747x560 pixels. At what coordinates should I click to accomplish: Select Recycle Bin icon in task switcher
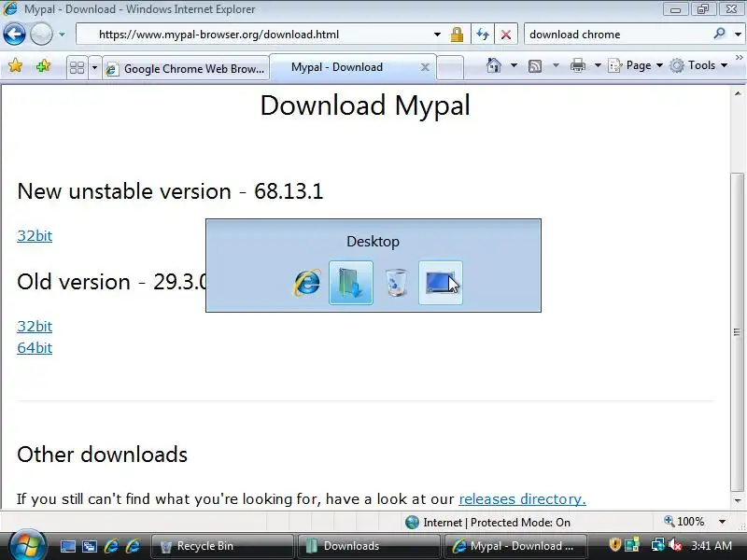[x=396, y=283]
